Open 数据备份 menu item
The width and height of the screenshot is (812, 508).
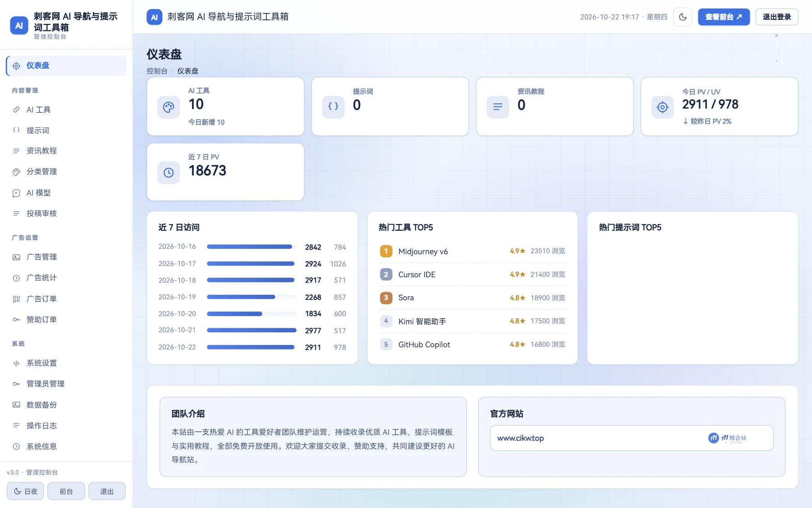66,405
